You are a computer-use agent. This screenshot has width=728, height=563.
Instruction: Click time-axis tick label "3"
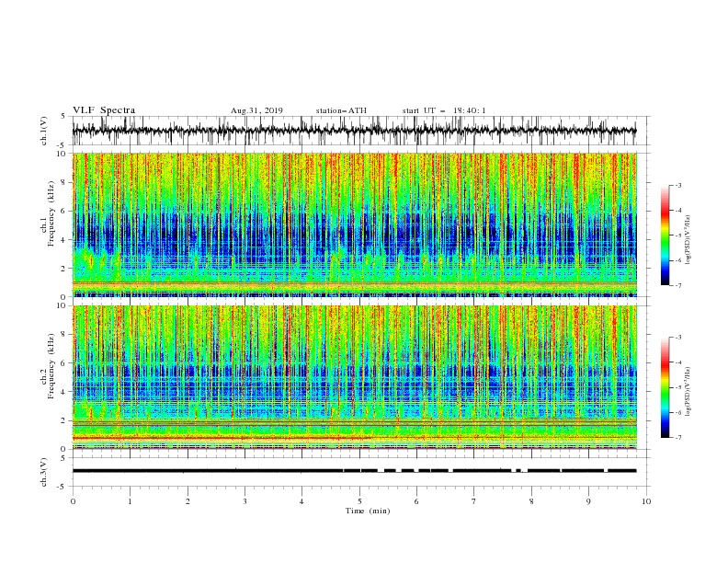point(245,501)
